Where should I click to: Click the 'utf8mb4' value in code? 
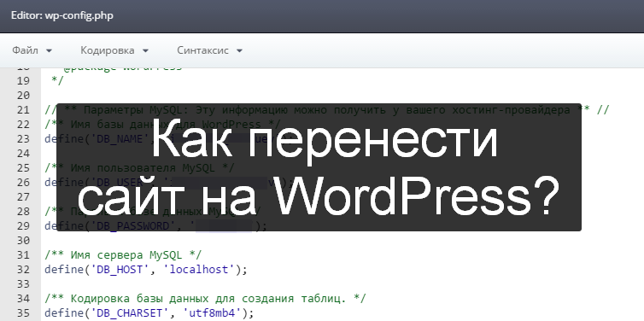(212, 313)
